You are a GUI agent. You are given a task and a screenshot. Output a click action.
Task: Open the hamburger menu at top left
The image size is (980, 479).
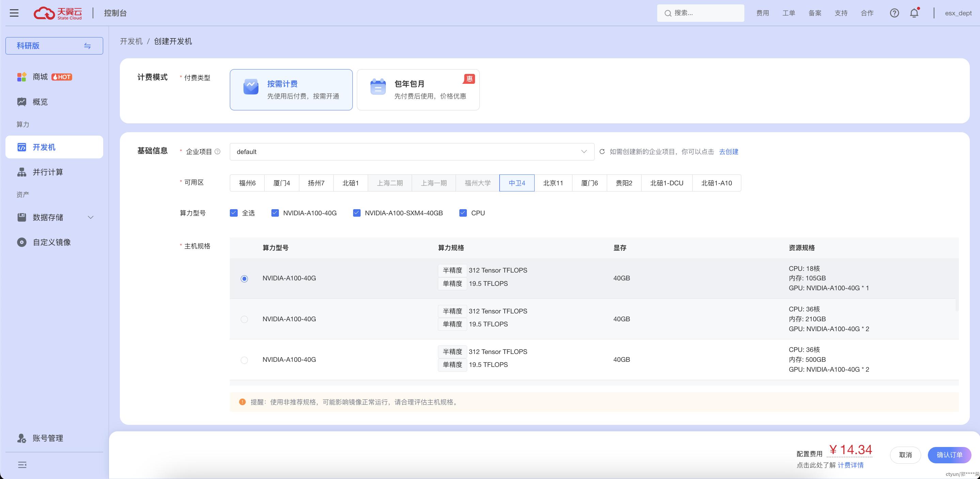pyautogui.click(x=14, y=13)
